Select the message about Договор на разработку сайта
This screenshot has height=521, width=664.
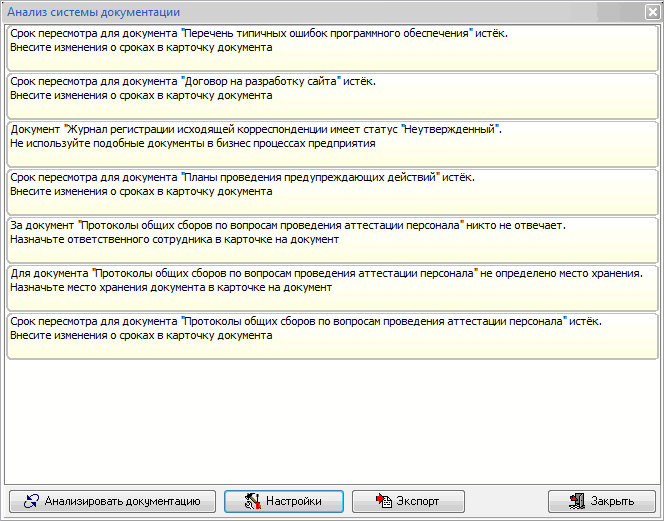332,96
